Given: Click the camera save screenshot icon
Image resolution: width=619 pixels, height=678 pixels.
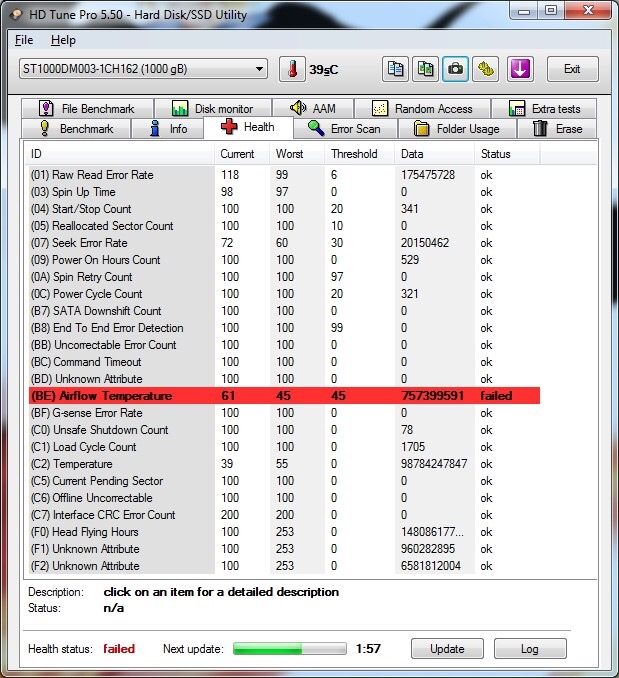Looking at the screenshot, I should pos(455,69).
